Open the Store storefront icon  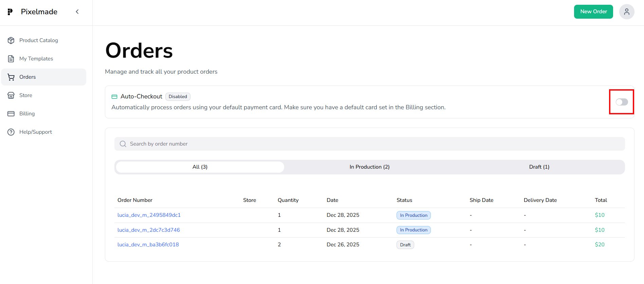(x=11, y=95)
